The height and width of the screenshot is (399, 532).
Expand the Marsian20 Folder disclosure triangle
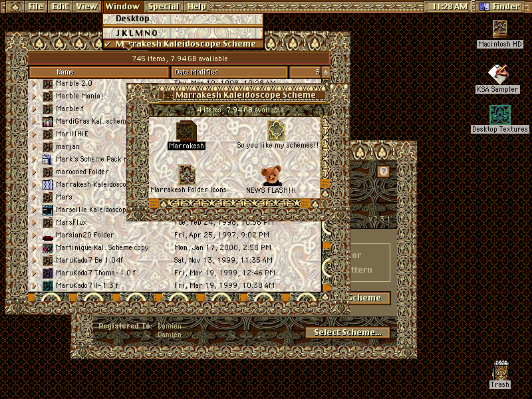[x=34, y=235]
